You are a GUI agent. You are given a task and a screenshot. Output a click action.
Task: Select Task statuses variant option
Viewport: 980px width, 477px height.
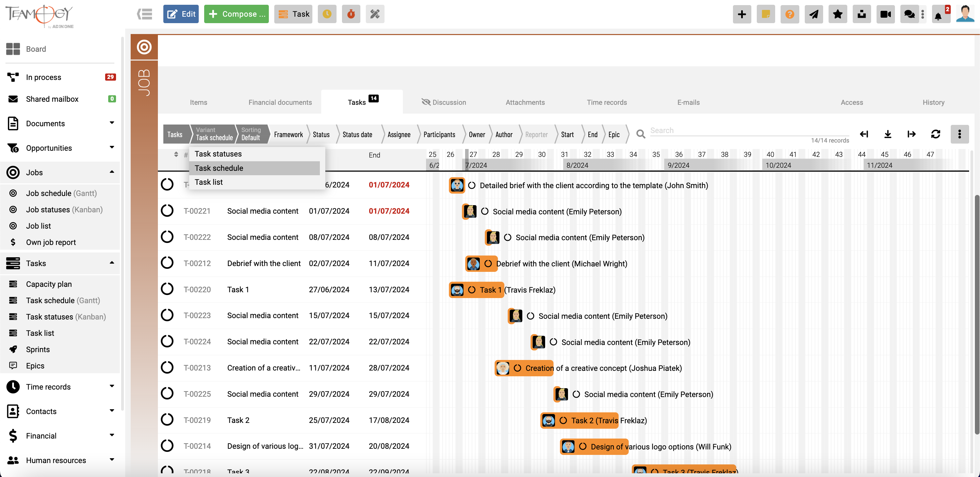(x=254, y=154)
